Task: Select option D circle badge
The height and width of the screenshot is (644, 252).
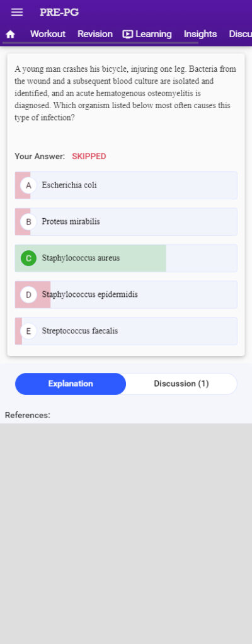Action: (28, 294)
